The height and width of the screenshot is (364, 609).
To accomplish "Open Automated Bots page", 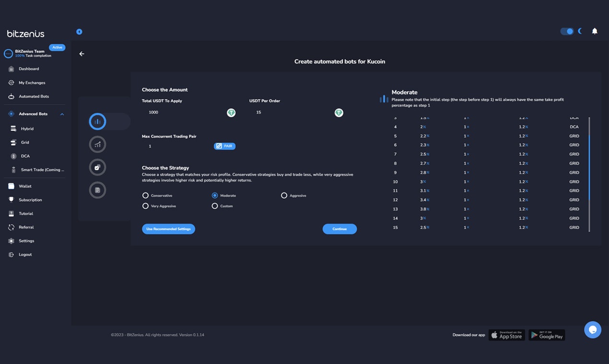I will point(34,96).
